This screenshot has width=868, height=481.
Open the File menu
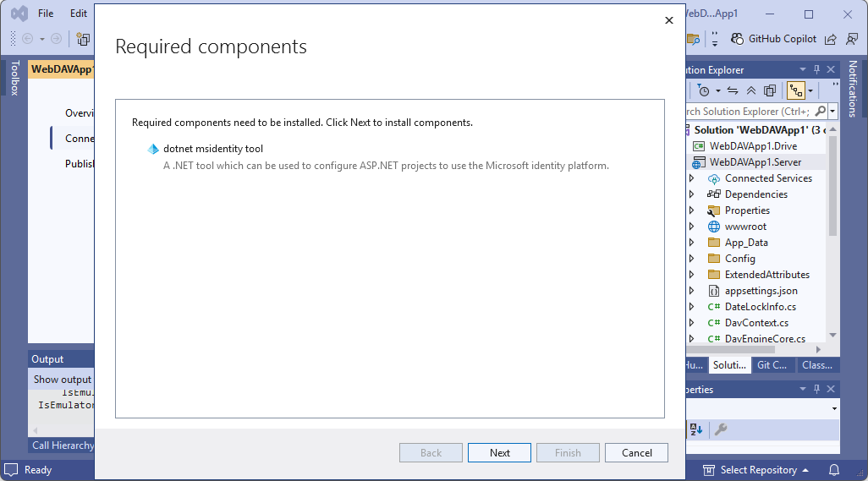46,14
